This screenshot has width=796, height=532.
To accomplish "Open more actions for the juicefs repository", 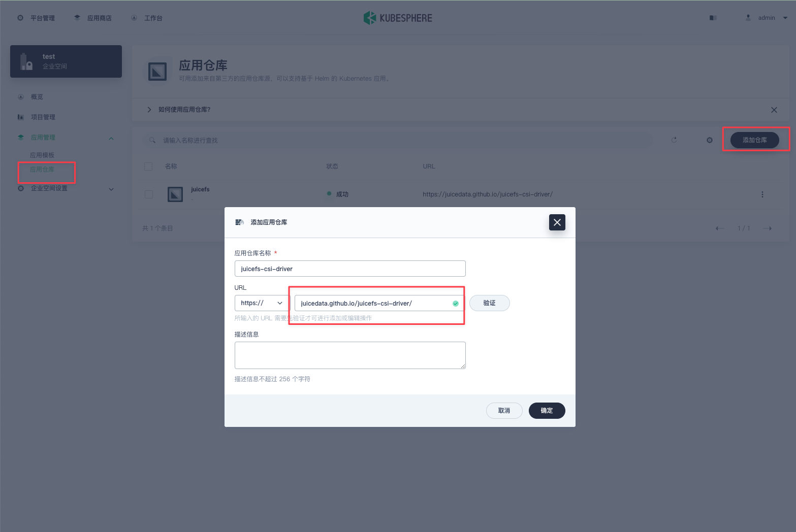I will pos(762,194).
